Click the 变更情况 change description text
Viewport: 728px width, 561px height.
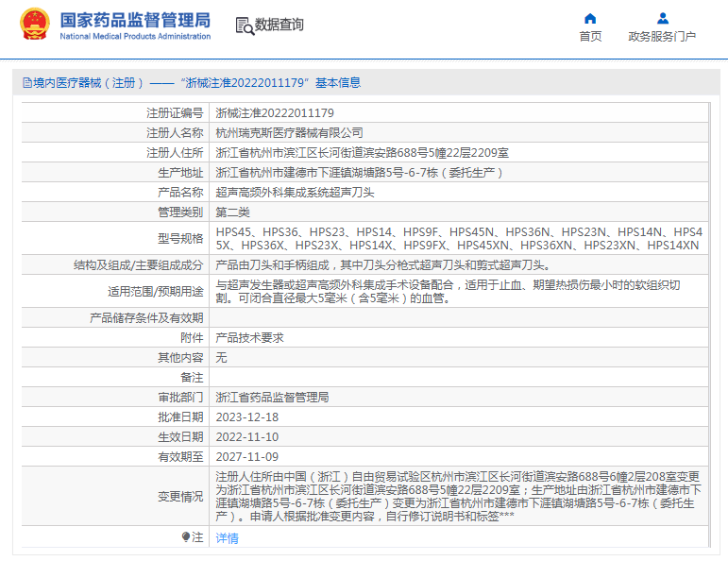click(x=459, y=497)
